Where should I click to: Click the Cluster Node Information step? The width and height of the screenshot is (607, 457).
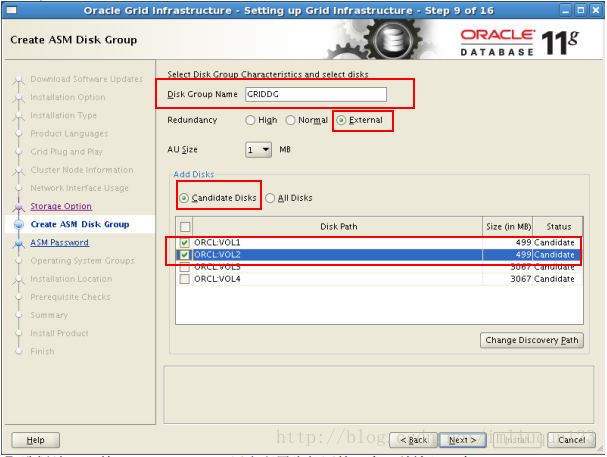pos(82,170)
